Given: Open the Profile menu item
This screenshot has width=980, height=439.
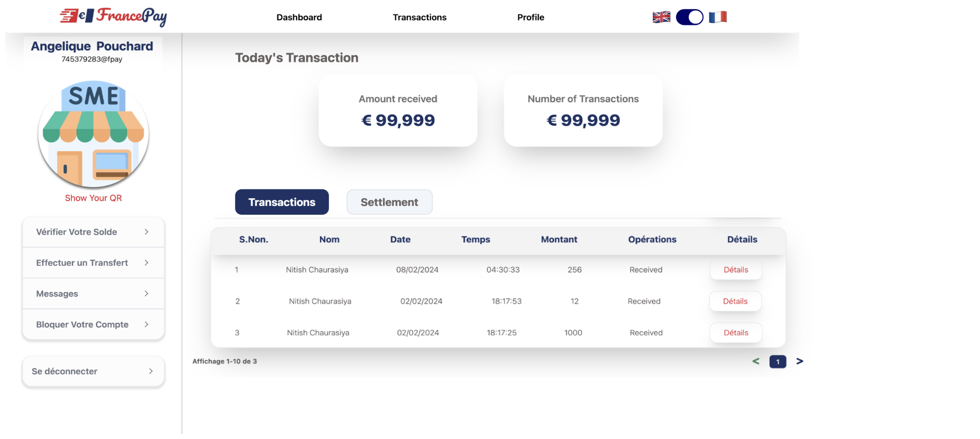Looking at the screenshot, I should pos(530,17).
